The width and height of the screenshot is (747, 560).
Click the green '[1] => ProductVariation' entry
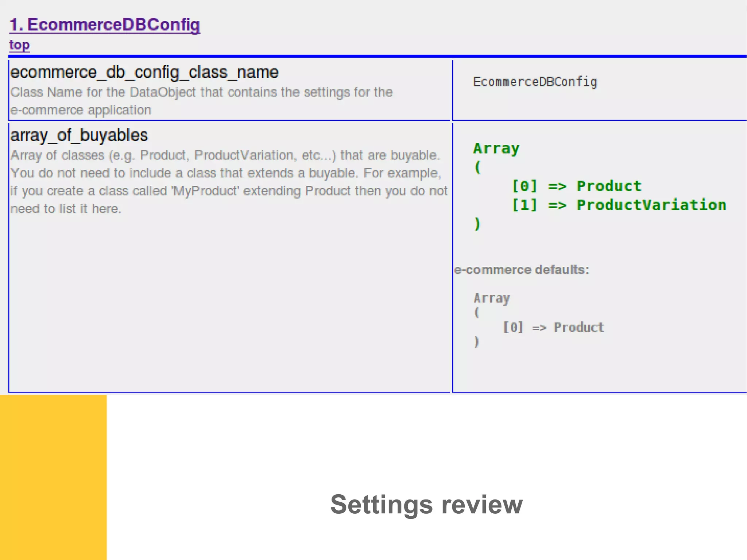[619, 205]
